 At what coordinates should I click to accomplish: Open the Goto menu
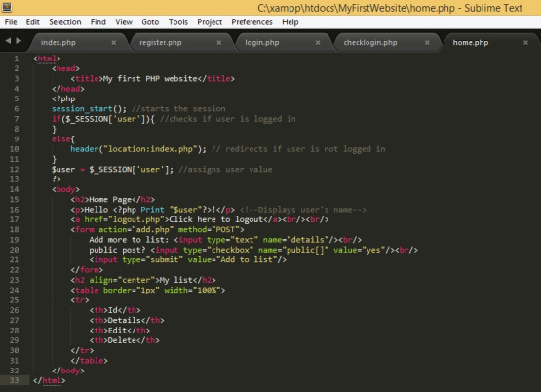coord(150,22)
